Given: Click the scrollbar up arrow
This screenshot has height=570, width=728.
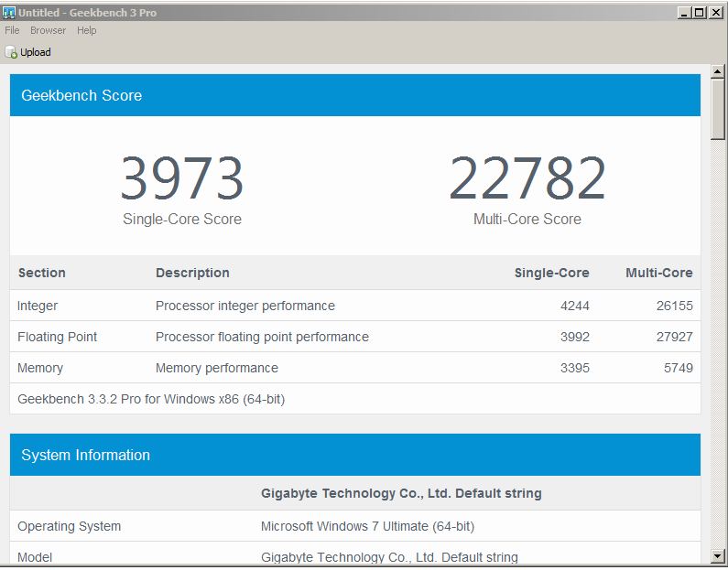Looking at the screenshot, I should [x=717, y=72].
